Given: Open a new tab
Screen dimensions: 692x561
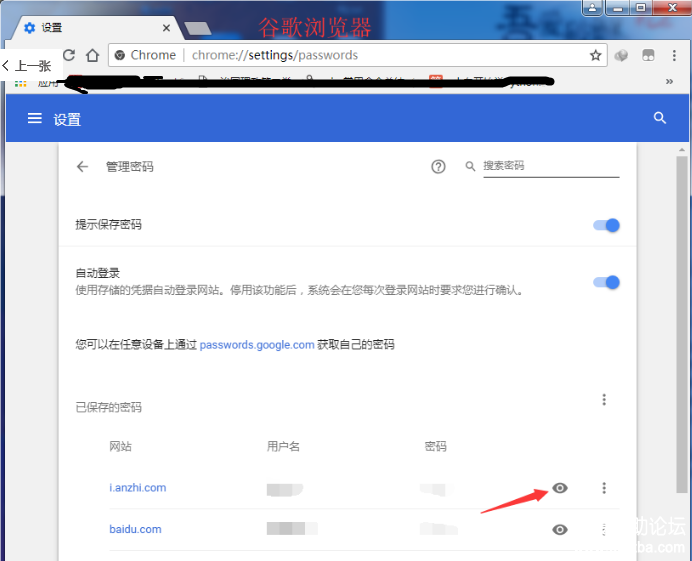Looking at the screenshot, I should pyautogui.click(x=198, y=28).
